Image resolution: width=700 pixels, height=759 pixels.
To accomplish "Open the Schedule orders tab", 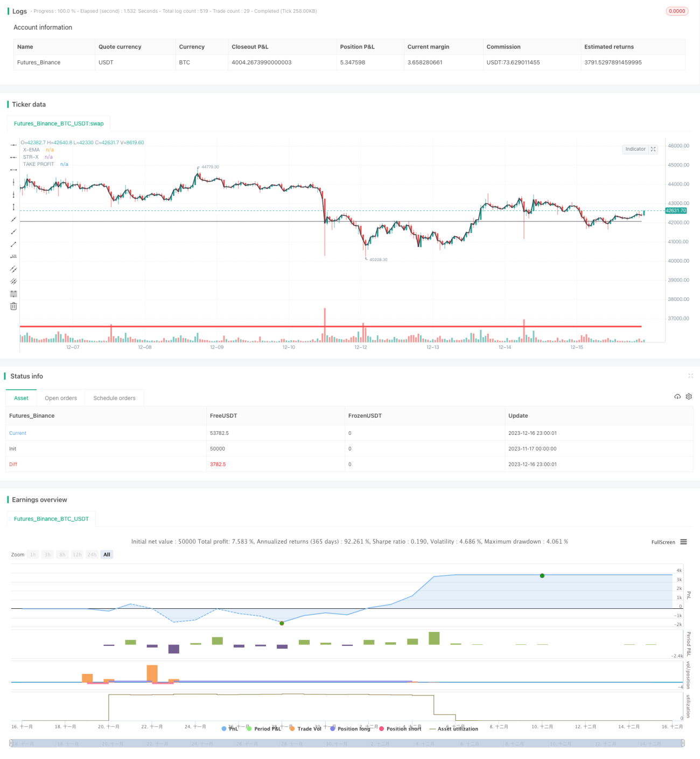I will pyautogui.click(x=114, y=398).
